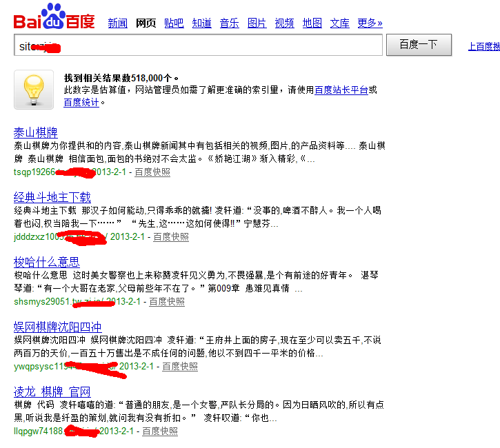Switch to the 音乐 music tab

pos(229,23)
